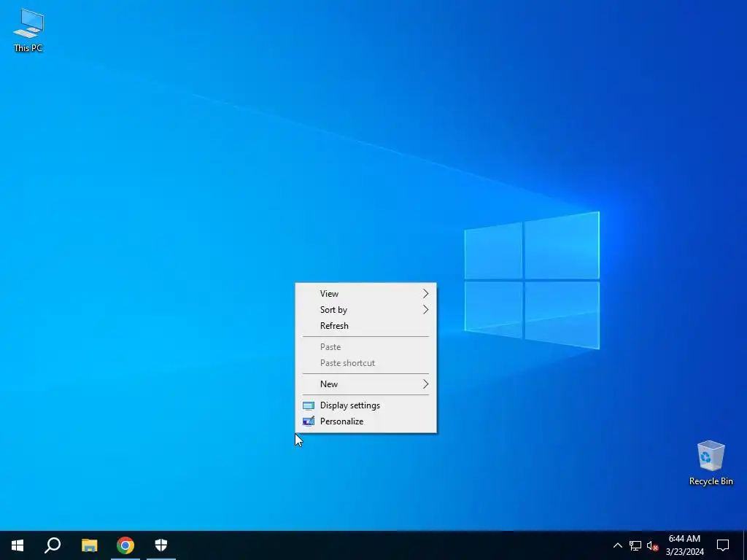Click the "Recycle Bin" label text
747x560 pixels.
pos(711,481)
